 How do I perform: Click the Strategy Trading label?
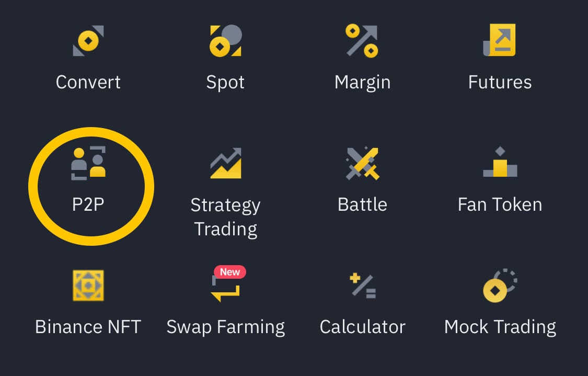click(x=226, y=217)
